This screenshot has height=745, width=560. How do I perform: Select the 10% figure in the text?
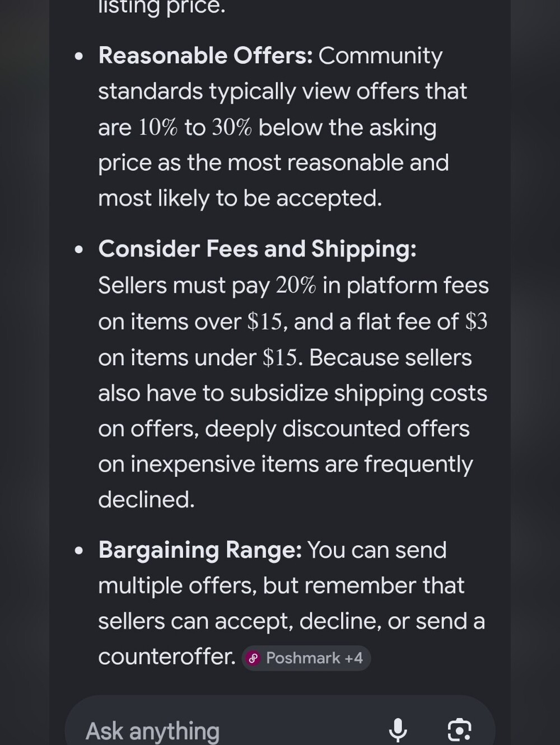[x=158, y=128]
